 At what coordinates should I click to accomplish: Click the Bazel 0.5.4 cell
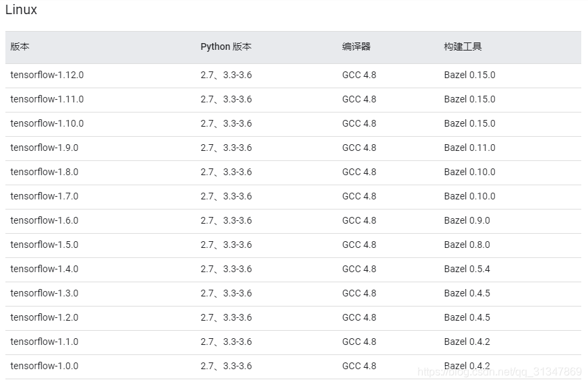(x=467, y=269)
